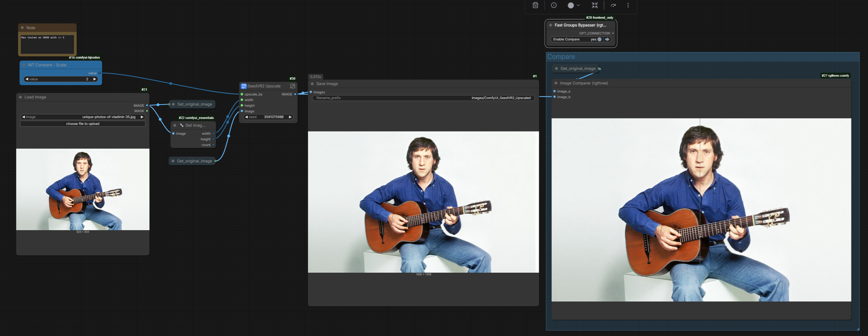Viewport: 868px width, 336px height.
Task: Click the Compare group navigate arrow
Action: [607, 40]
